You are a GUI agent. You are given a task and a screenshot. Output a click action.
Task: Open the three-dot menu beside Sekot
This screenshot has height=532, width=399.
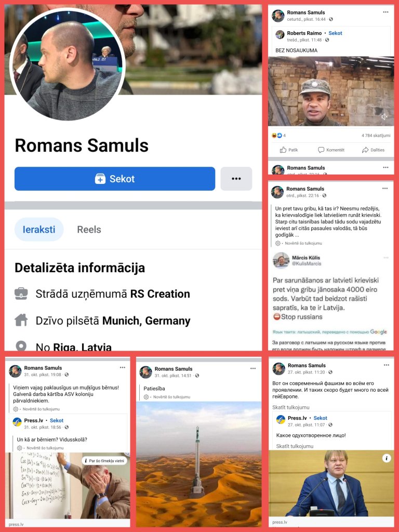(x=236, y=179)
